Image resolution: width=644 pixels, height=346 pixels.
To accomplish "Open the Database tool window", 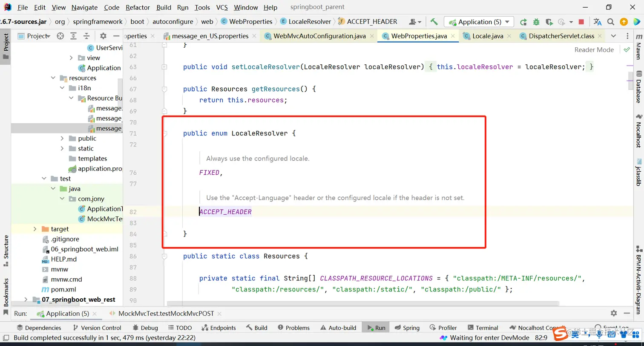I will coord(638,87).
